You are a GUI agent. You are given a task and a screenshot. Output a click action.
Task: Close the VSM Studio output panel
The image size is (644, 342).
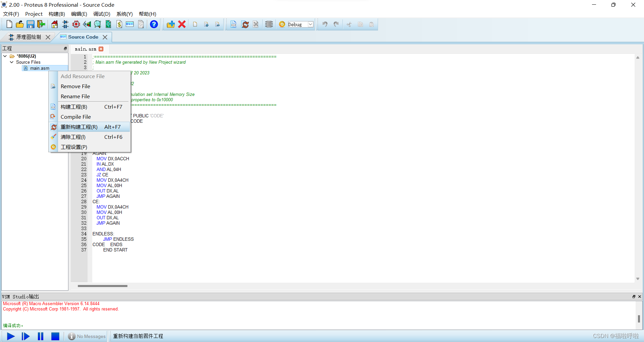coord(640,296)
